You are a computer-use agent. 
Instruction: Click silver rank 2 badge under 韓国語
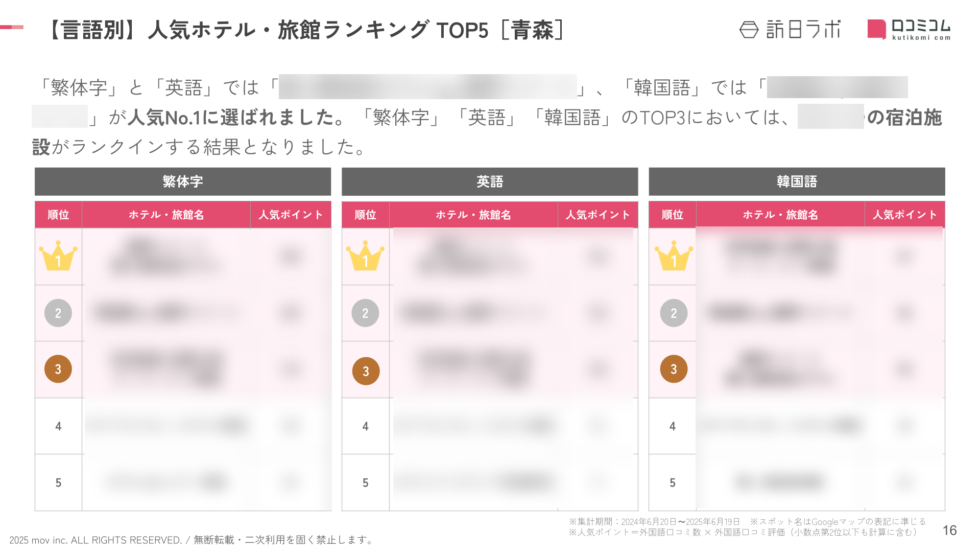pyautogui.click(x=674, y=313)
